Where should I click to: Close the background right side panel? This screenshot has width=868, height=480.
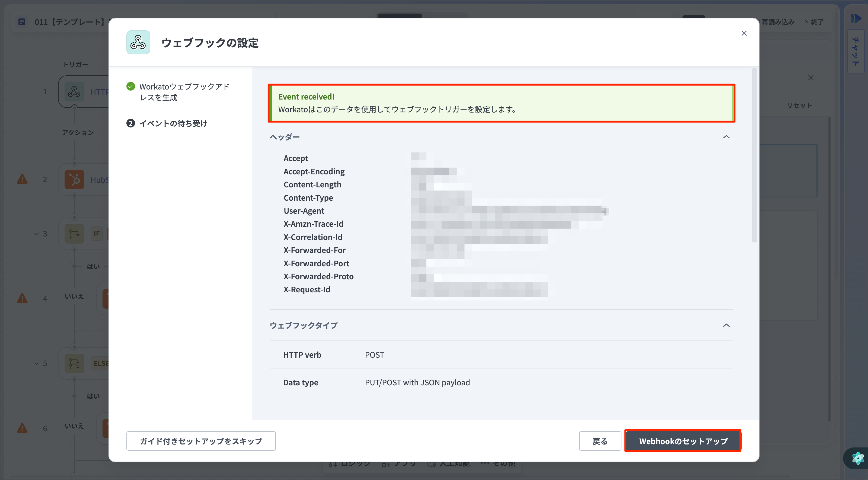point(811,78)
